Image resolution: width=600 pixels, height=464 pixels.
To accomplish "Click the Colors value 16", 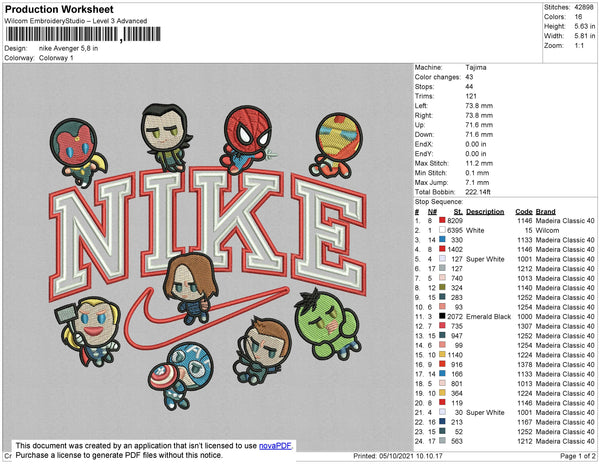I will coord(578,17).
